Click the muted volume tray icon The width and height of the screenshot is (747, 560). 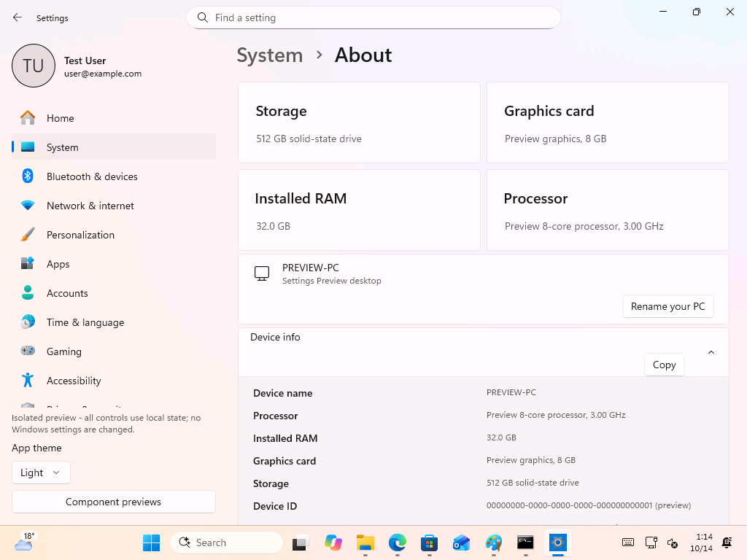click(x=673, y=542)
